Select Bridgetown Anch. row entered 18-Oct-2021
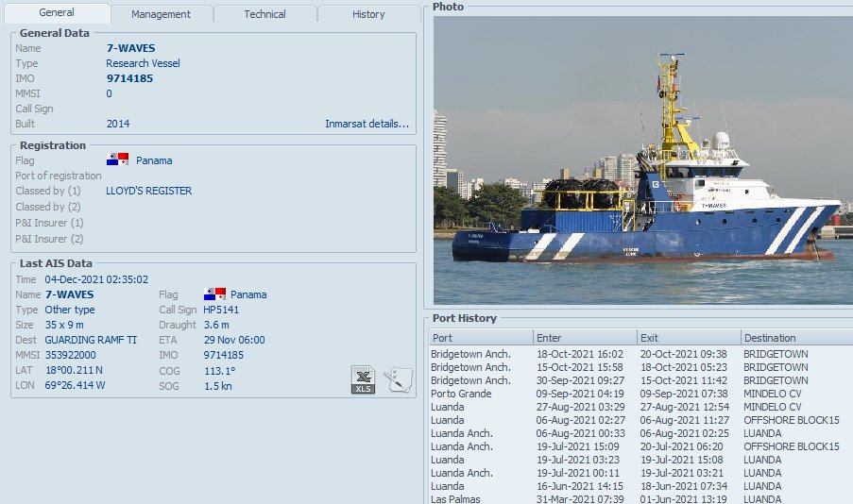The width and height of the screenshot is (853, 504). [640, 354]
